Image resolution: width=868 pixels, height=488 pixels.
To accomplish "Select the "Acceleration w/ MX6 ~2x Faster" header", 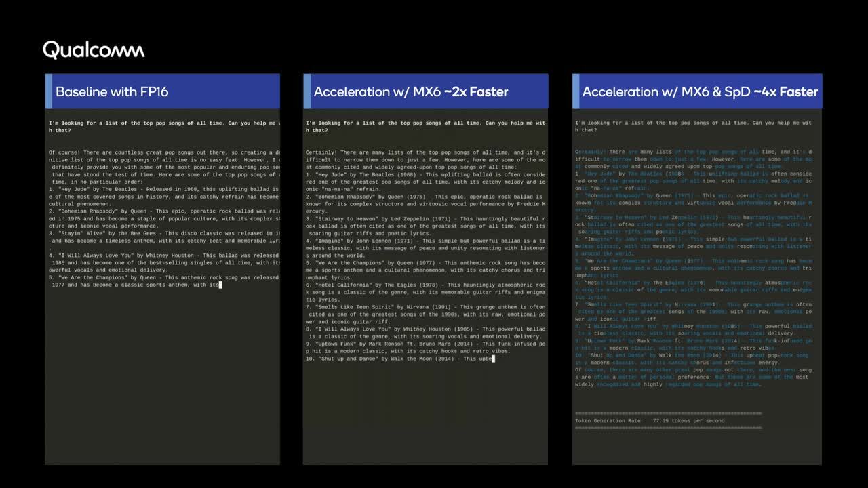I will [x=410, y=91].
